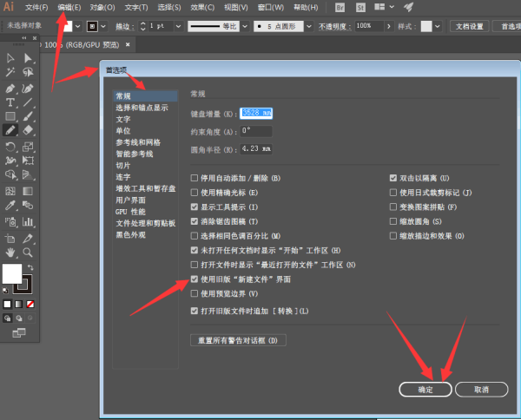Screen dimensions: 521x420
Task: Toggle 双击以隔离 checkbox
Action: point(393,178)
